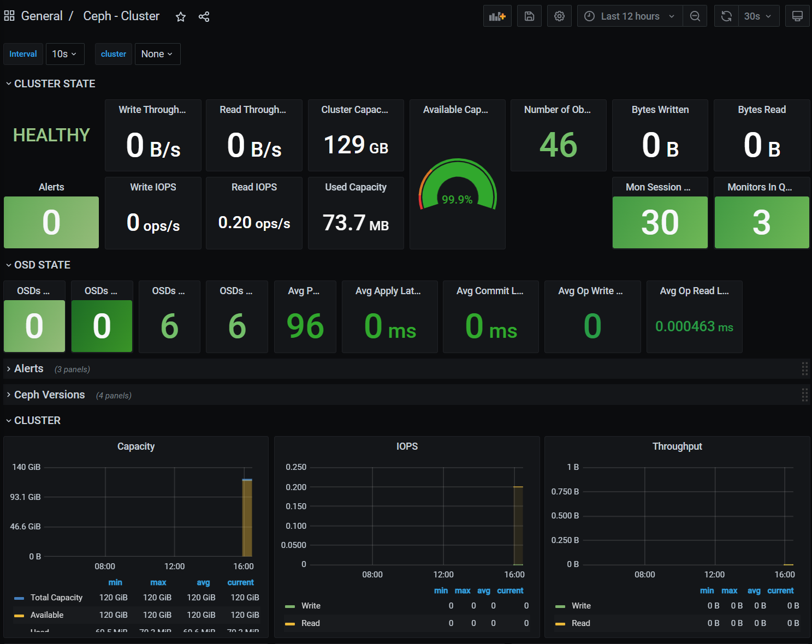Image resolution: width=812 pixels, height=644 pixels.
Task: Zoom out the time range
Action: click(x=695, y=16)
